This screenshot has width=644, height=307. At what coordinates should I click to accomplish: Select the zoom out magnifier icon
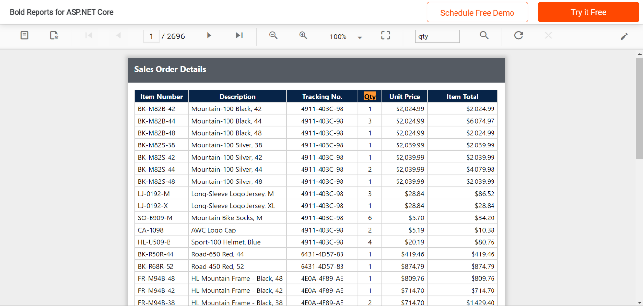(273, 36)
